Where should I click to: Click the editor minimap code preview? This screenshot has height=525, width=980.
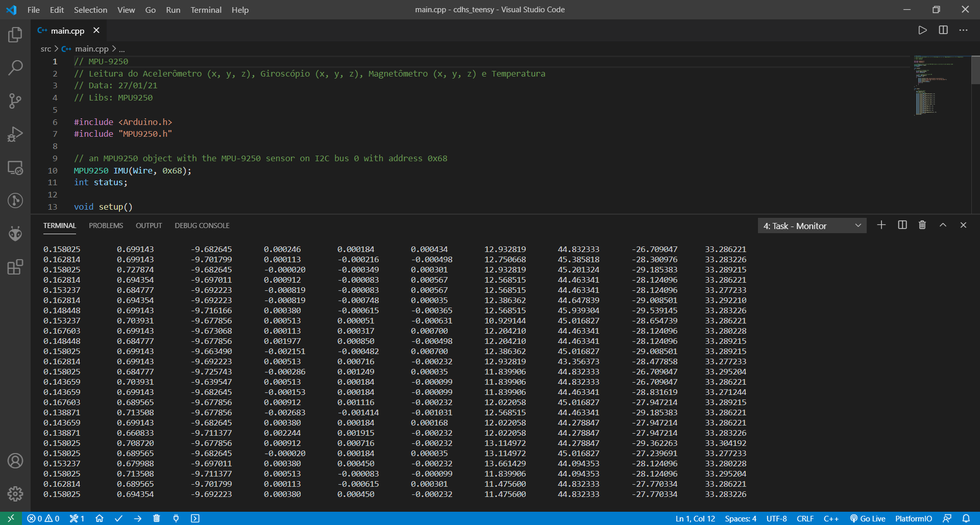coord(938,85)
